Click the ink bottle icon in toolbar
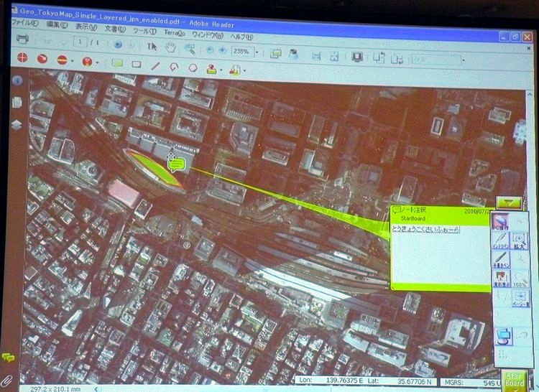This screenshot has width=539, height=392. [293, 55]
